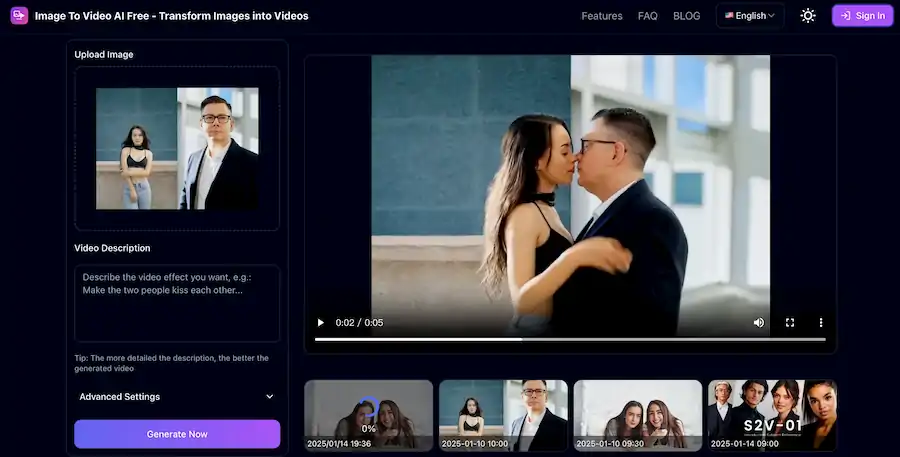Play the video preview

coord(321,323)
